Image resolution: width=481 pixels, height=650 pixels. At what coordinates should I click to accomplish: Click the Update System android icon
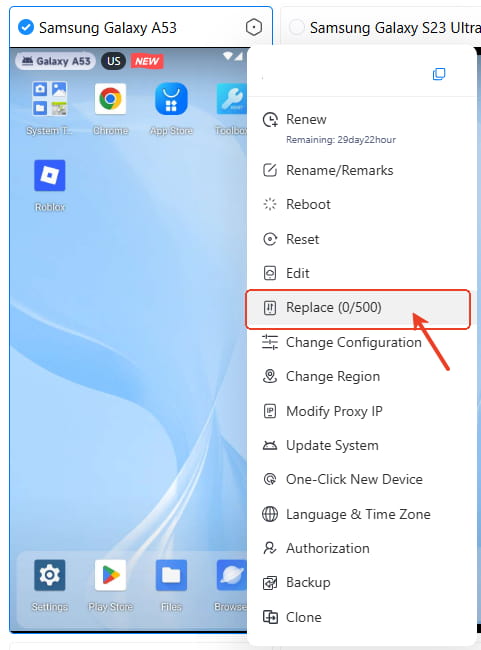(x=270, y=446)
